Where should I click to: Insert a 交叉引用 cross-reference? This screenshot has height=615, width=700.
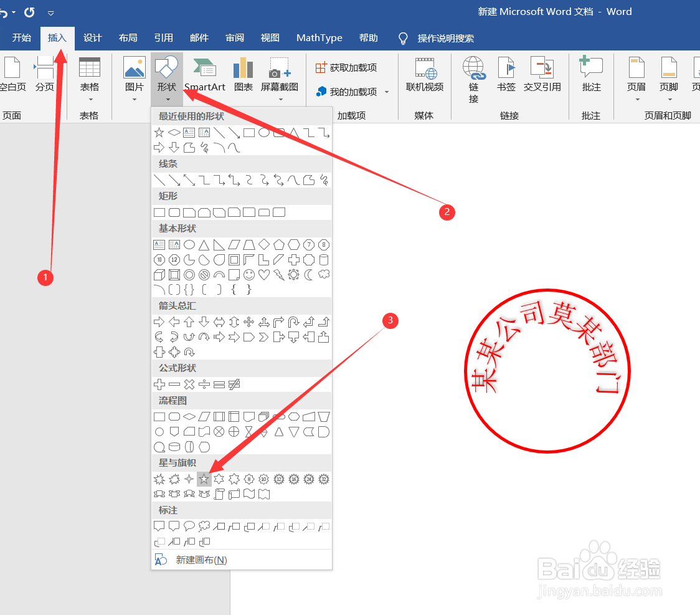[x=542, y=74]
